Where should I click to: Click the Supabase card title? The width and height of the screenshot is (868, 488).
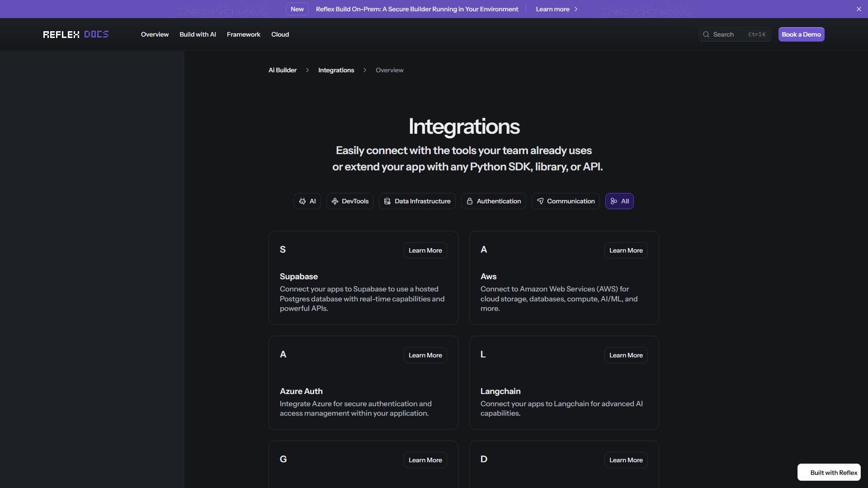(x=299, y=277)
